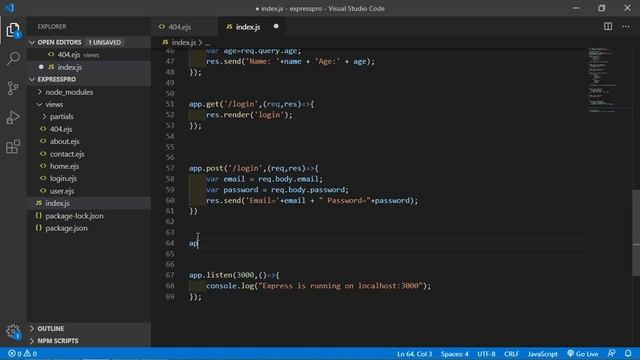Expand the NPM Scripts section
This screenshot has height=360, width=640.
click(x=58, y=341)
